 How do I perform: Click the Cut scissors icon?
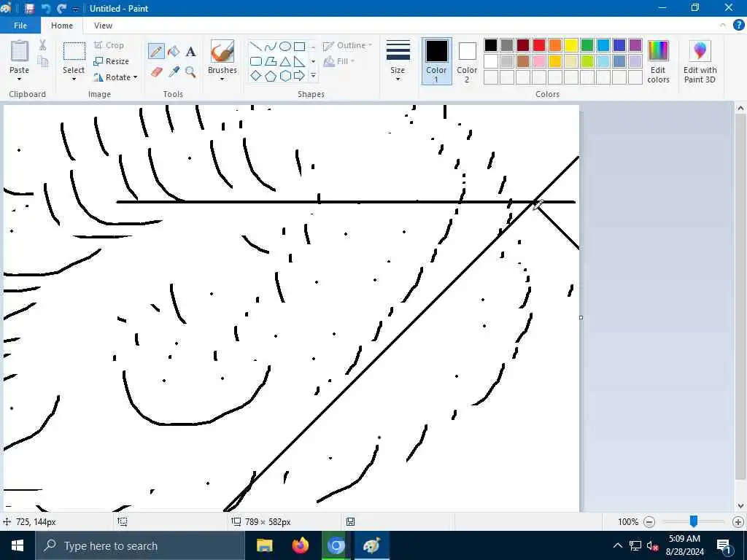pyautogui.click(x=42, y=45)
